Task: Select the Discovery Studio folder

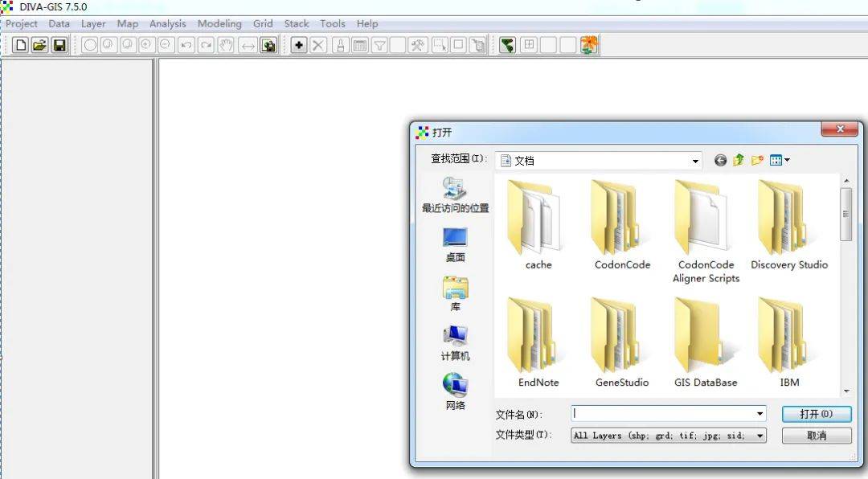Action: pos(789,226)
